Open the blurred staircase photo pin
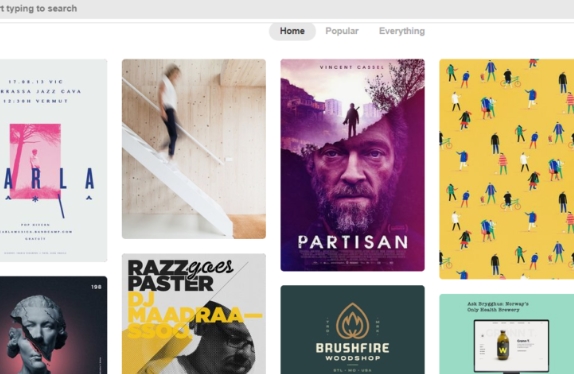Screen dimensions: 574x374 coord(194,149)
